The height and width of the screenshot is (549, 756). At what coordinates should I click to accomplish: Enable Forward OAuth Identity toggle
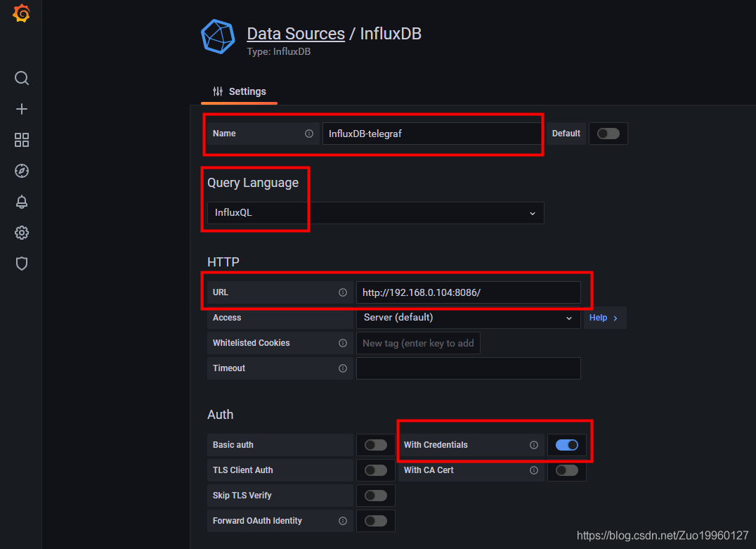376,521
